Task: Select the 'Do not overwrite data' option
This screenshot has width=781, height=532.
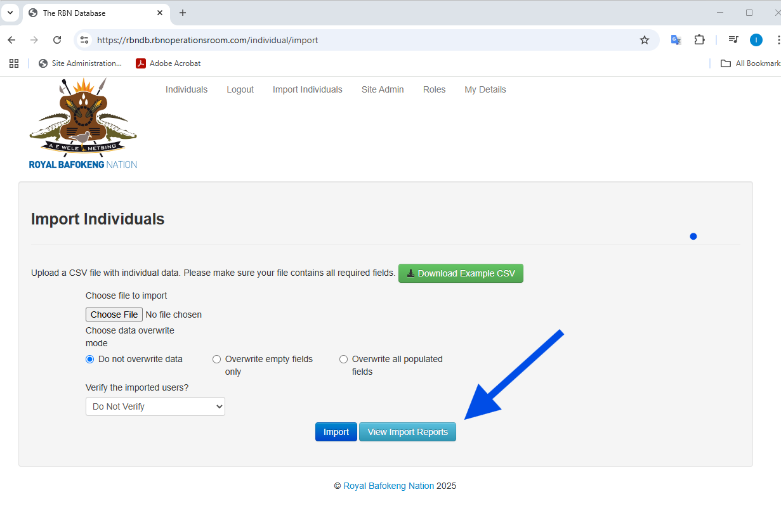Action: 89,360
